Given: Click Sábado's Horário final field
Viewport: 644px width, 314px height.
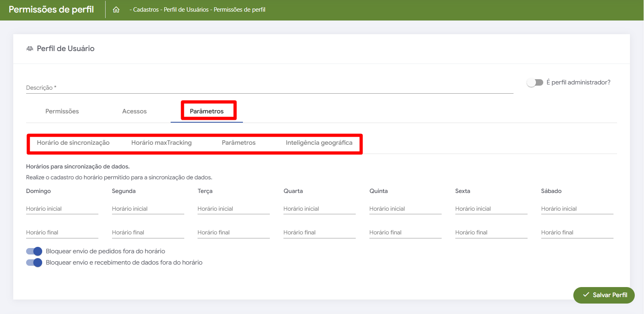Looking at the screenshot, I should pyautogui.click(x=577, y=232).
